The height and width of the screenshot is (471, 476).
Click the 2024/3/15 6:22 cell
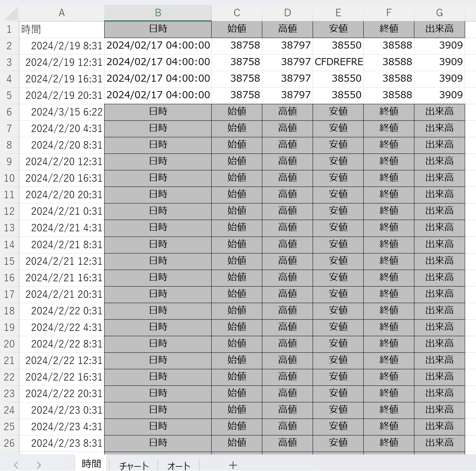(62, 112)
